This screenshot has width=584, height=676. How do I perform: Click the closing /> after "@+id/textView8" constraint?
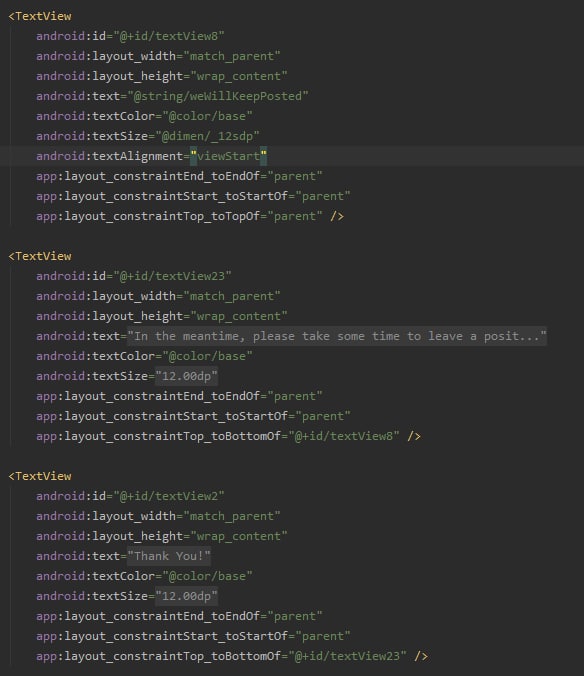coord(414,436)
